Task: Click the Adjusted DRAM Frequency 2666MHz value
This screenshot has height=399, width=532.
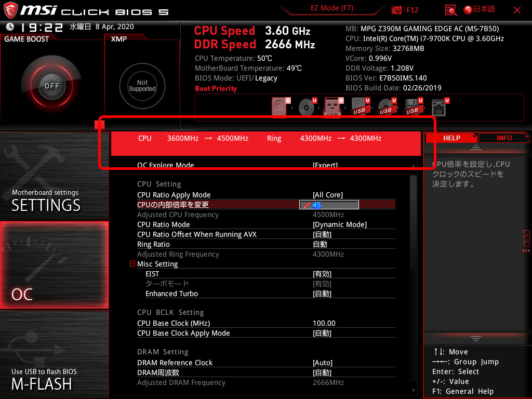Action: coord(328,382)
